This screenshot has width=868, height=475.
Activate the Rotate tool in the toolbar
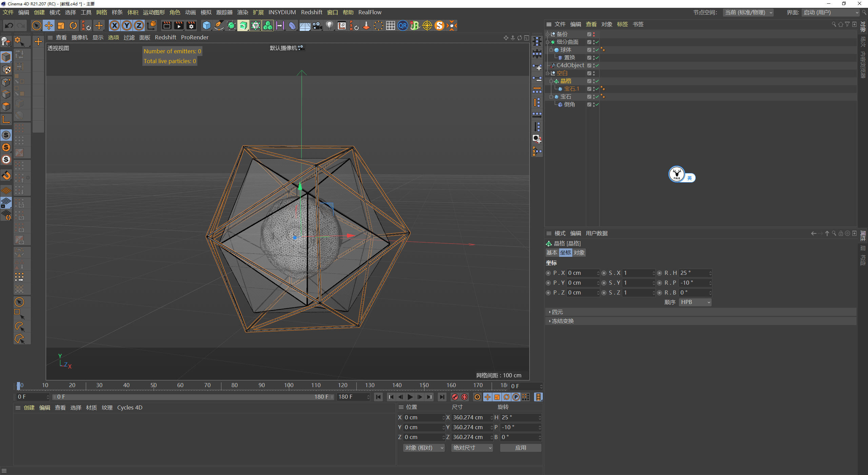(73, 25)
